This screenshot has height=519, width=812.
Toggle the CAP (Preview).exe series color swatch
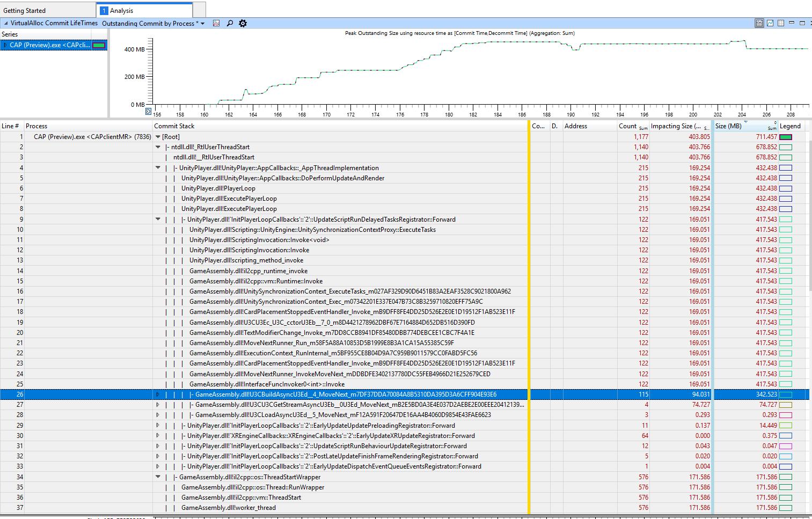[x=99, y=45]
